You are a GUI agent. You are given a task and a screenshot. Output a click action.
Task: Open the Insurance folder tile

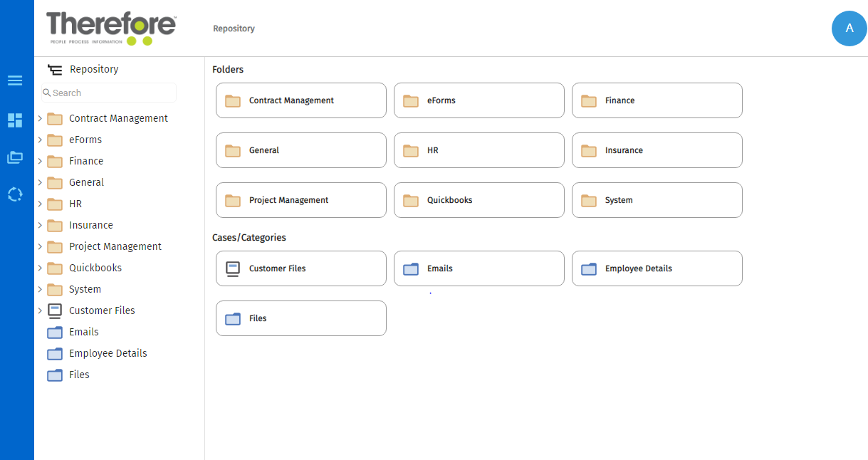tap(657, 150)
